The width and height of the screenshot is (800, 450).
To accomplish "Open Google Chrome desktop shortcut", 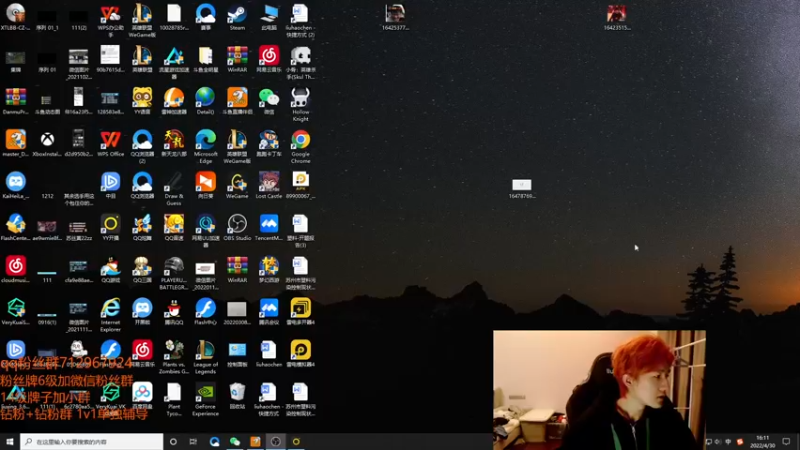I will 301,140.
